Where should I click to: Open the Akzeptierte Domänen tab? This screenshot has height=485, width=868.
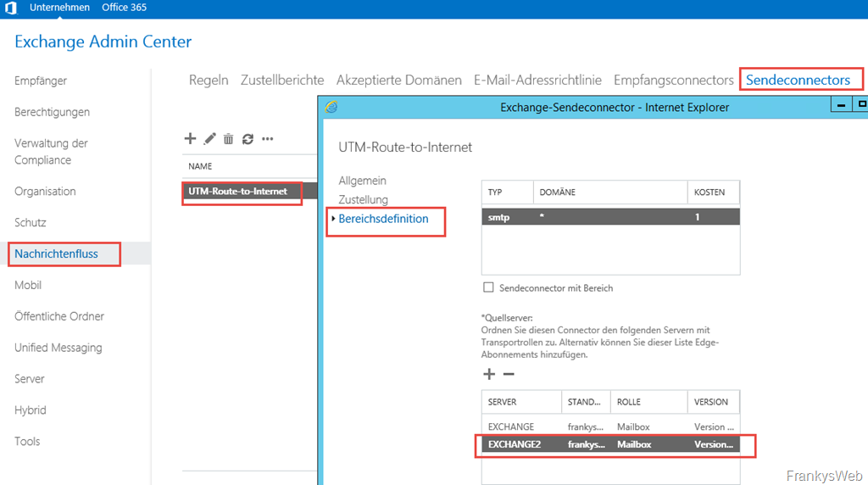coord(398,80)
